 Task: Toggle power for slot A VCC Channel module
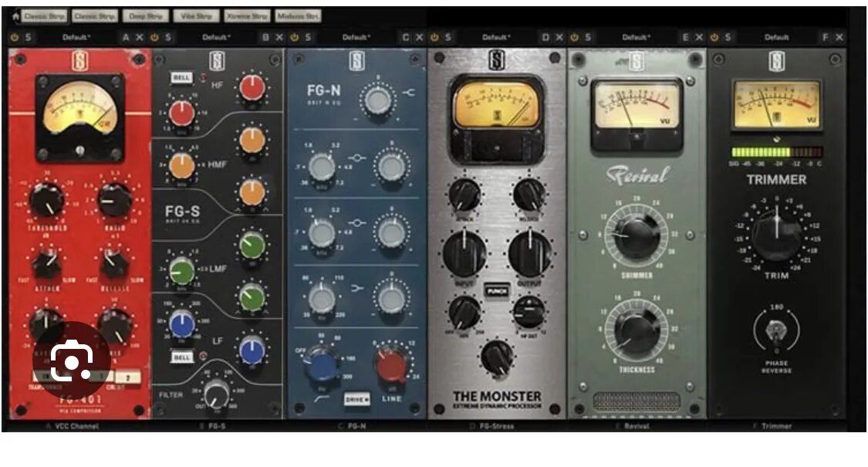[x=15, y=38]
